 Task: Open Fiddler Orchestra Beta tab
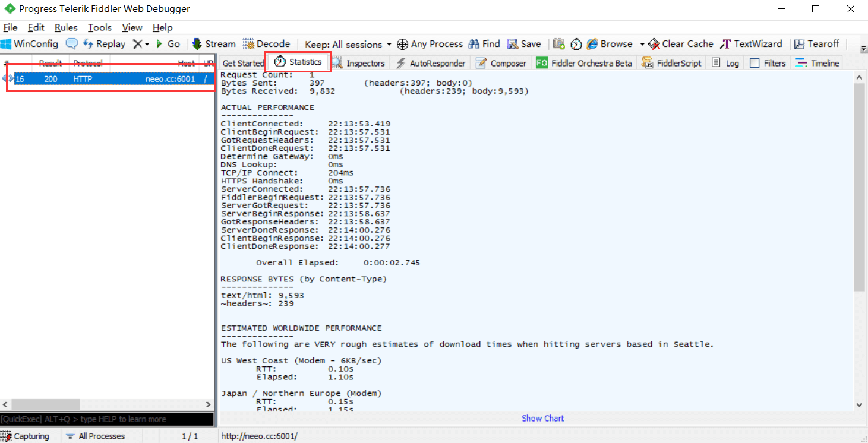point(584,63)
